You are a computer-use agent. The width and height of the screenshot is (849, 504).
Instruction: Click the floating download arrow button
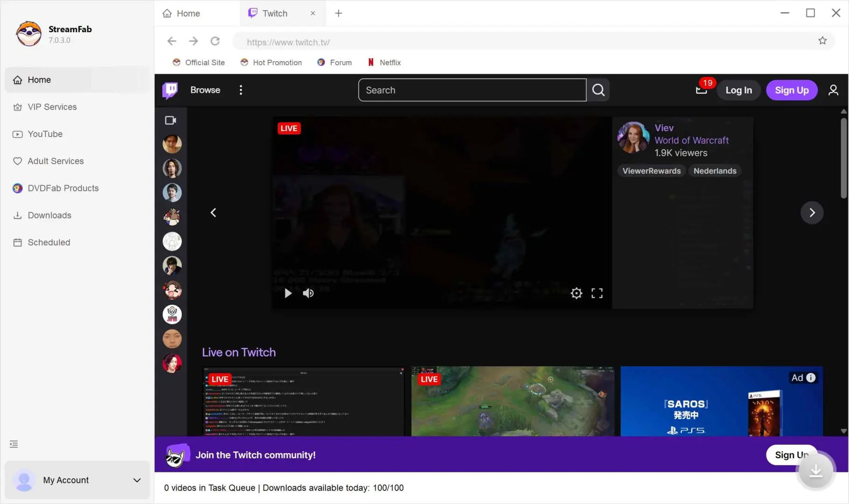(816, 471)
